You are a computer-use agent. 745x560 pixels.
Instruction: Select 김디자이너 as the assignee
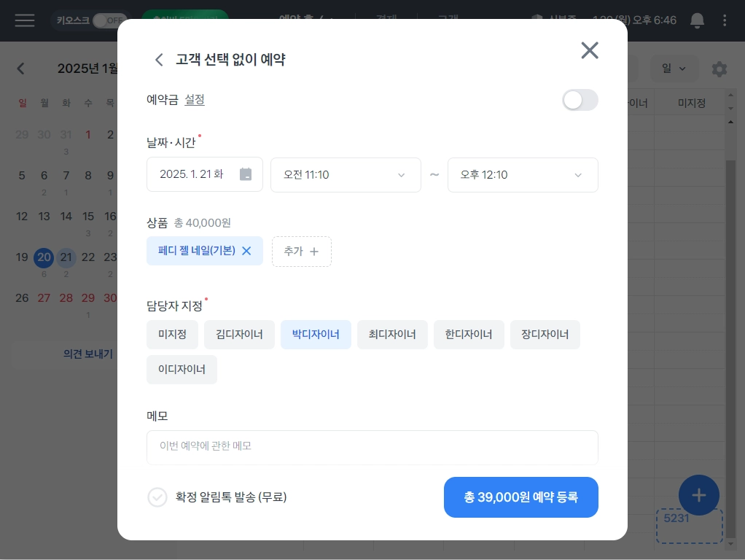pos(239,335)
